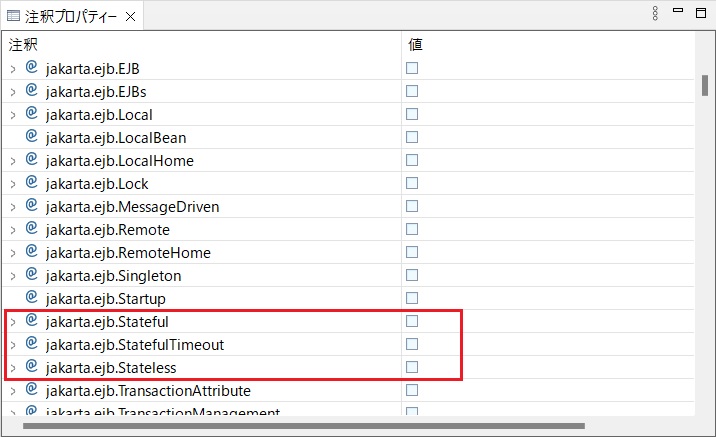Check the jakarta.ejb.Stateless value box
This screenshot has width=716, height=437.
412,367
